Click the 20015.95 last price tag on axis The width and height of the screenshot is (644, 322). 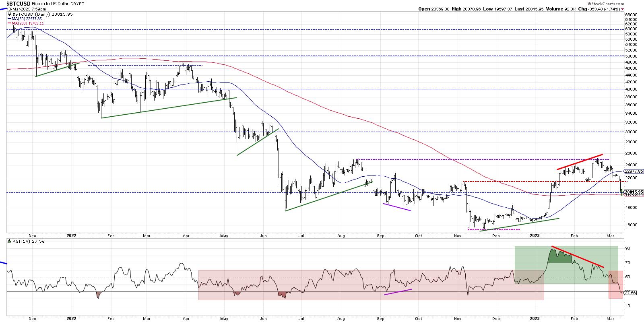tap(634, 192)
